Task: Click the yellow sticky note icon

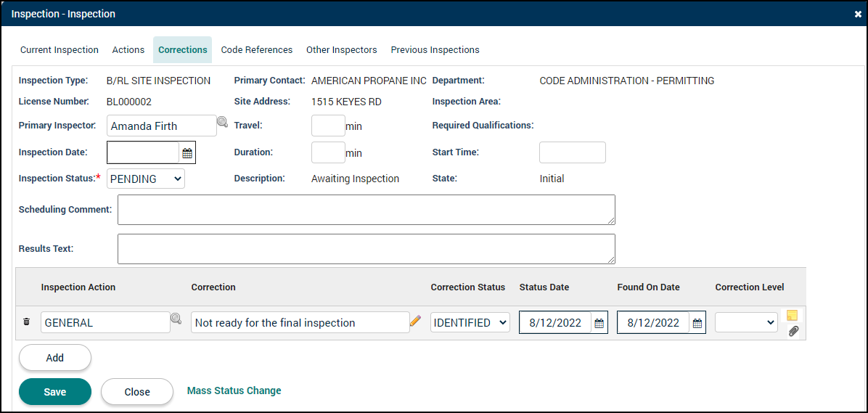Action: click(x=793, y=316)
